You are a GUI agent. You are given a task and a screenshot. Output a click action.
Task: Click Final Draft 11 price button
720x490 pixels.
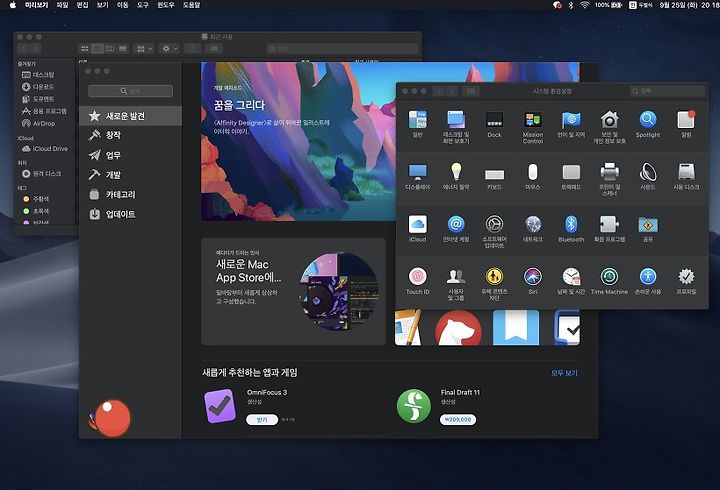[x=458, y=420]
